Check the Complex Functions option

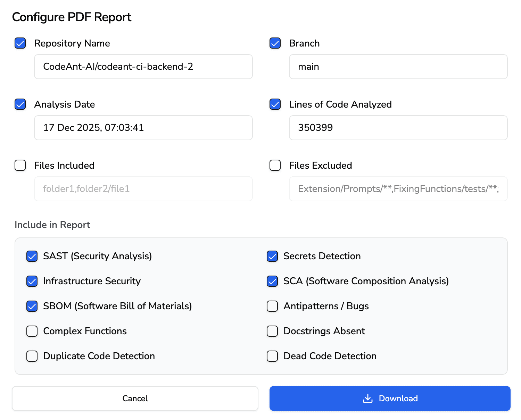click(32, 331)
